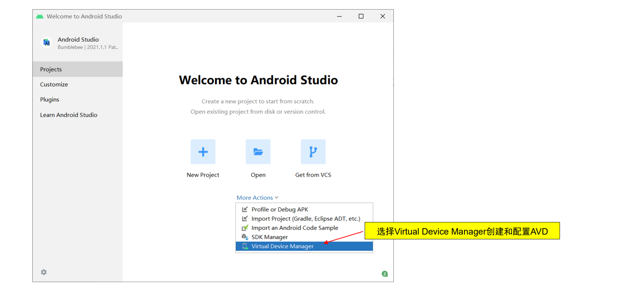Click the Android Studio logo icon in sidebar
Viewport: 644px width, 292px height.
[46, 43]
